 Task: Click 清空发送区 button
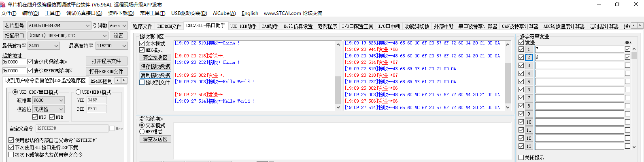point(155,139)
